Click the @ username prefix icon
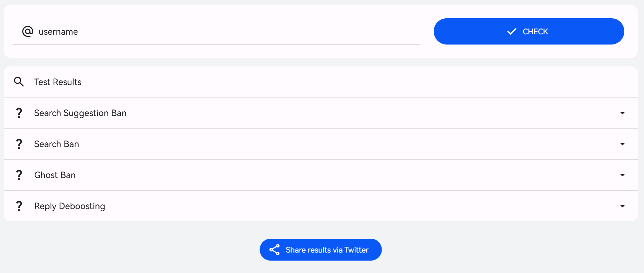644x273 pixels. tap(28, 31)
